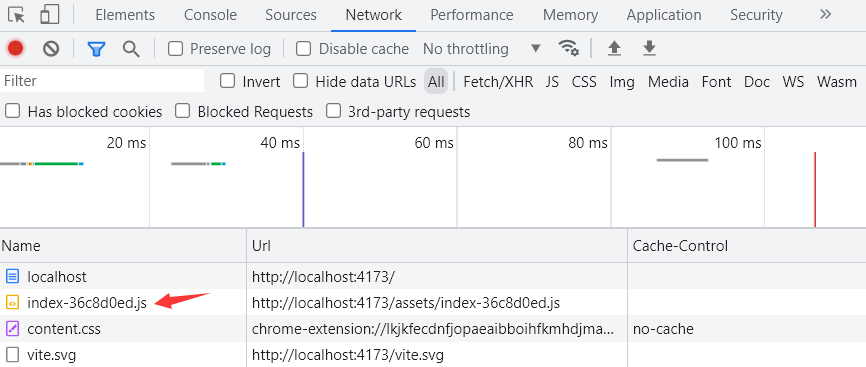Open network conditions wifi-gear icon

click(x=569, y=49)
